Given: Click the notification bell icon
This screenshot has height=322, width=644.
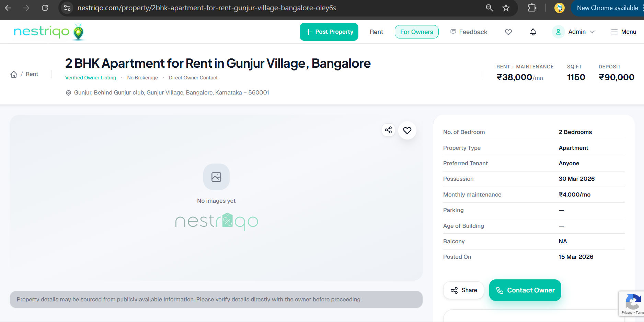Looking at the screenshot, I should pos(533,32).
